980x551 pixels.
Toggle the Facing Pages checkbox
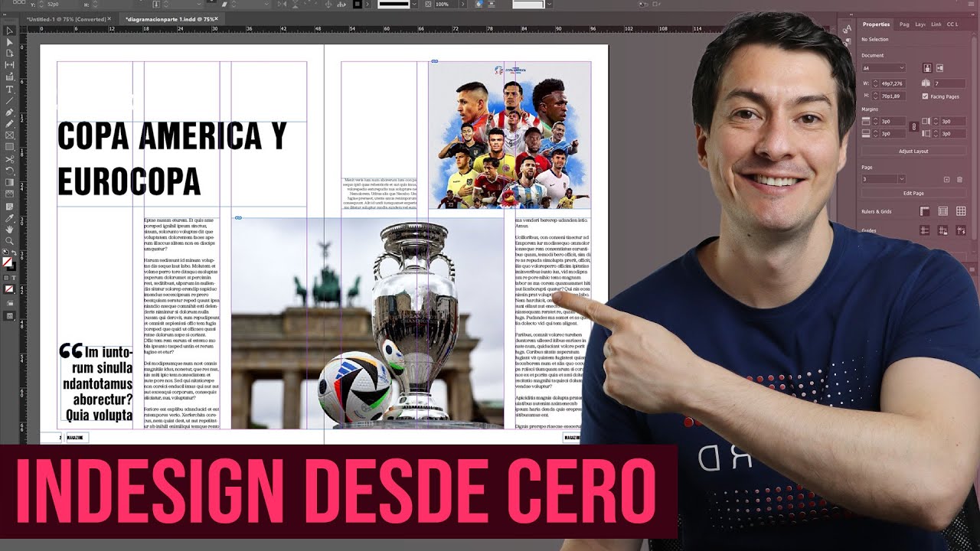tap(925, 96)
